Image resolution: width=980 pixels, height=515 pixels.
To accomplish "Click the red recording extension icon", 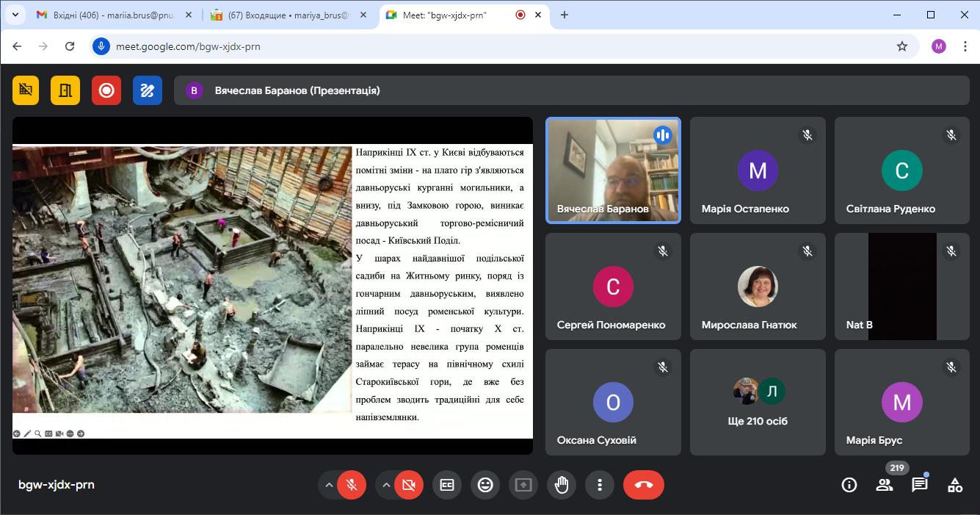I will tap(106, 90).
